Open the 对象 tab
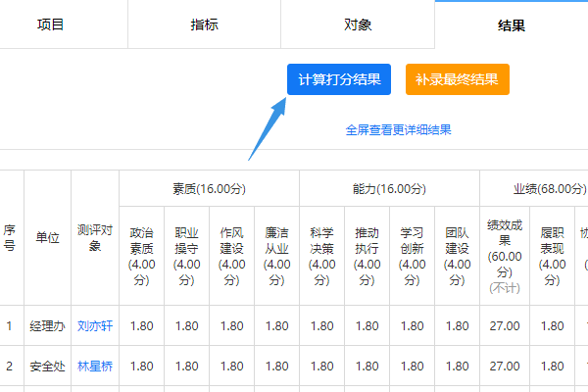The height and width of the screenshot is (392, 588). (x=358, y=24)
